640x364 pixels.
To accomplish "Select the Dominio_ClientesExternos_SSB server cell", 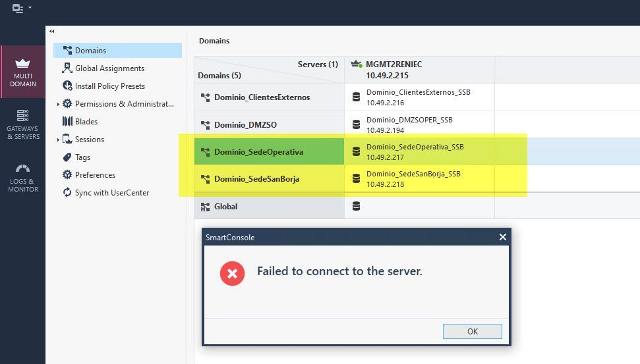I will coord(420,97).
